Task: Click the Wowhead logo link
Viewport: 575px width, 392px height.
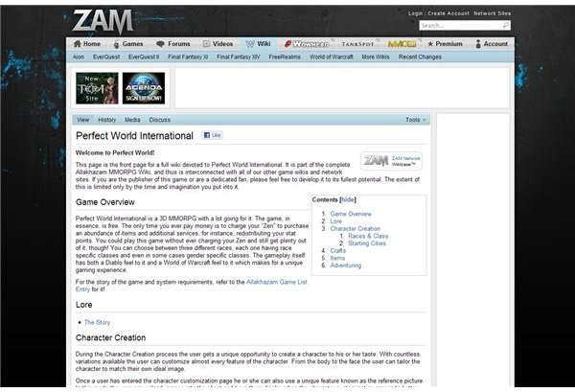Action: tap(307, 44)
